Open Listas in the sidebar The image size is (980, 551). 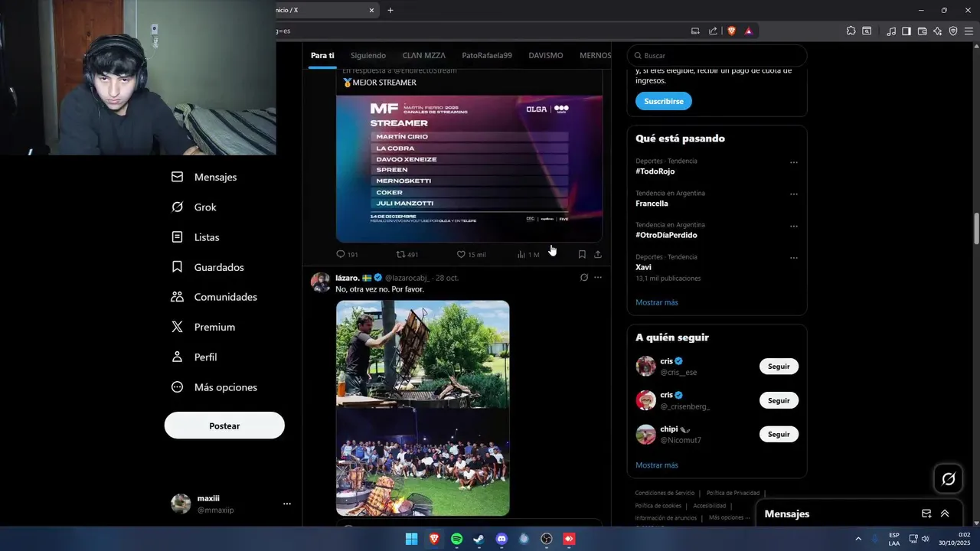tap(195, 237)
